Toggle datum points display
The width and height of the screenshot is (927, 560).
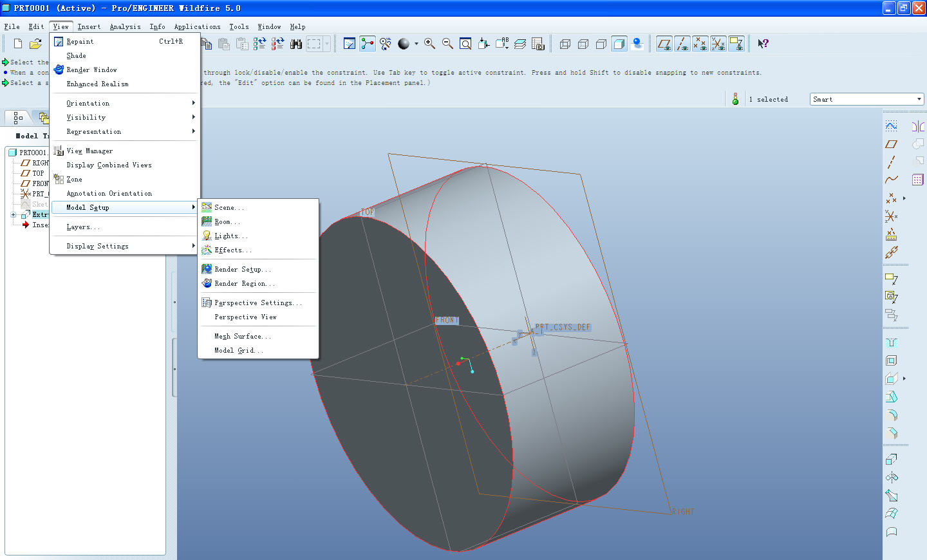point(700,44)
